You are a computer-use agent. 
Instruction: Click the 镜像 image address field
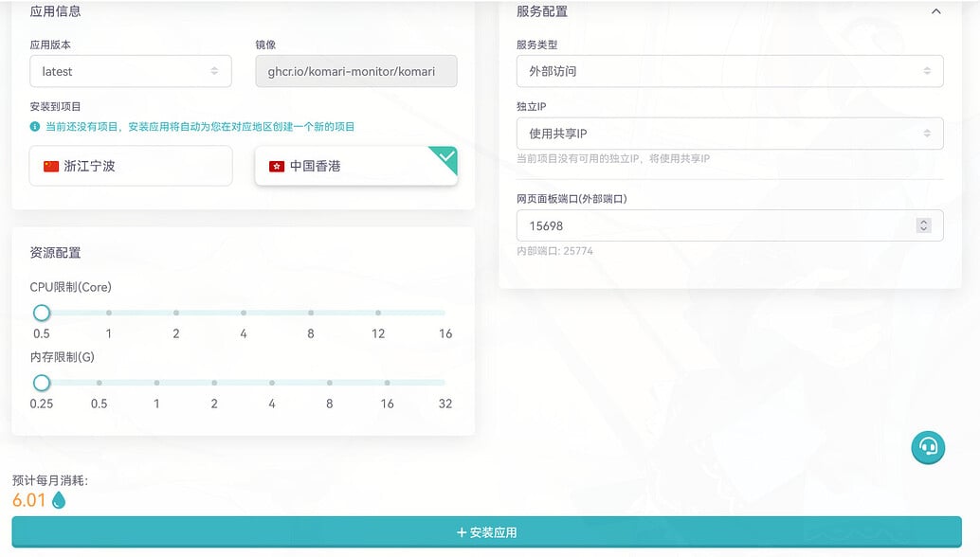click(x=355, y=71)
